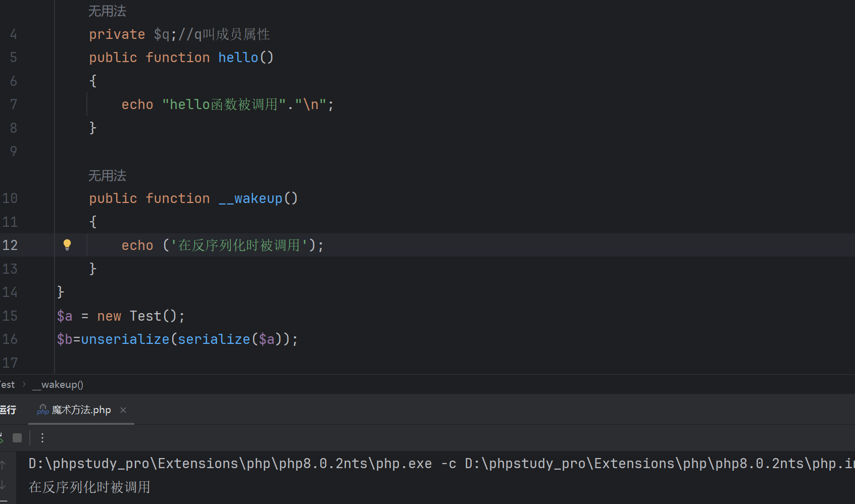This screenshot has width=855, height=504.
Task: Click the closing brace on line 13
Action: point(93,269)
